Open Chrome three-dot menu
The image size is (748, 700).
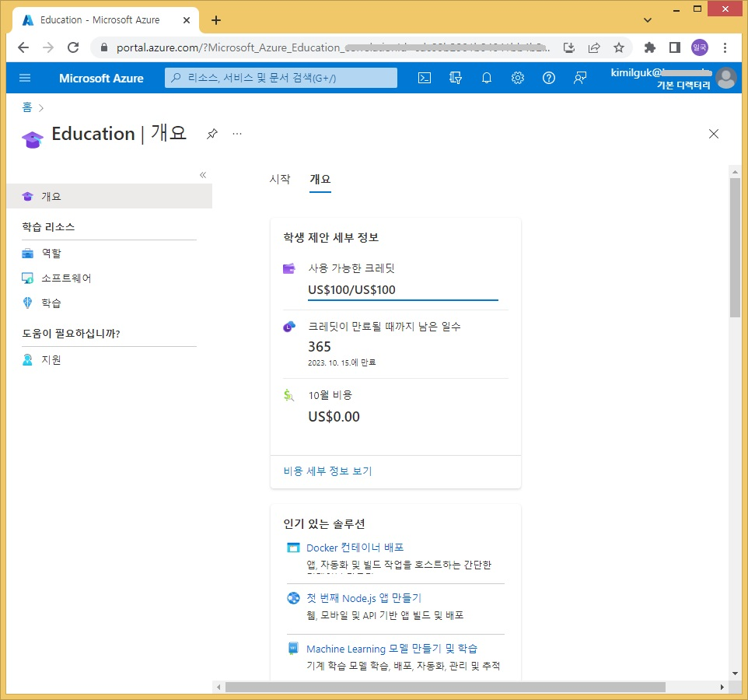pyautogui.click(x=725, y=47)
